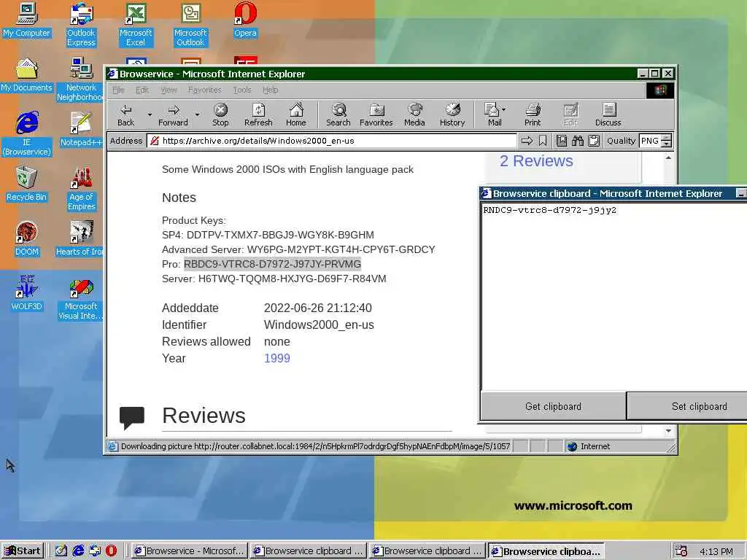Stop loading the page
Screen dimensions: 747x560
[x=220, y=115]
